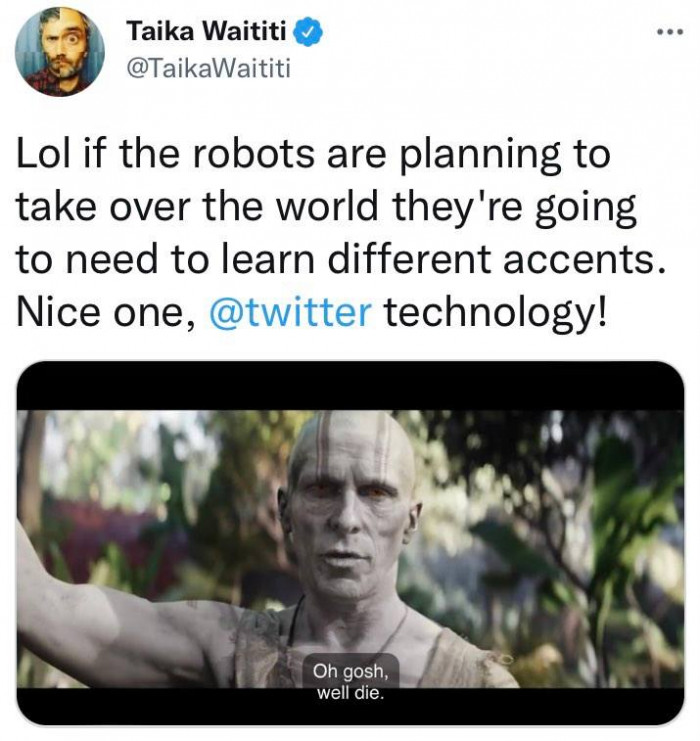Click the tweet text line starting with Lol
Screen dimensions: 700x741
tap(313, 155)
